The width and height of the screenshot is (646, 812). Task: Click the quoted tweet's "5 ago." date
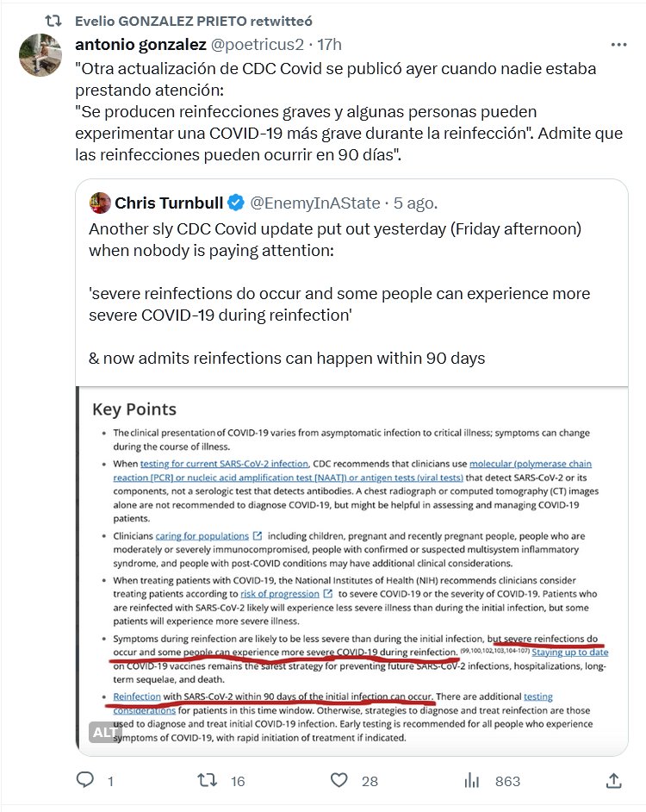(416, 203)
